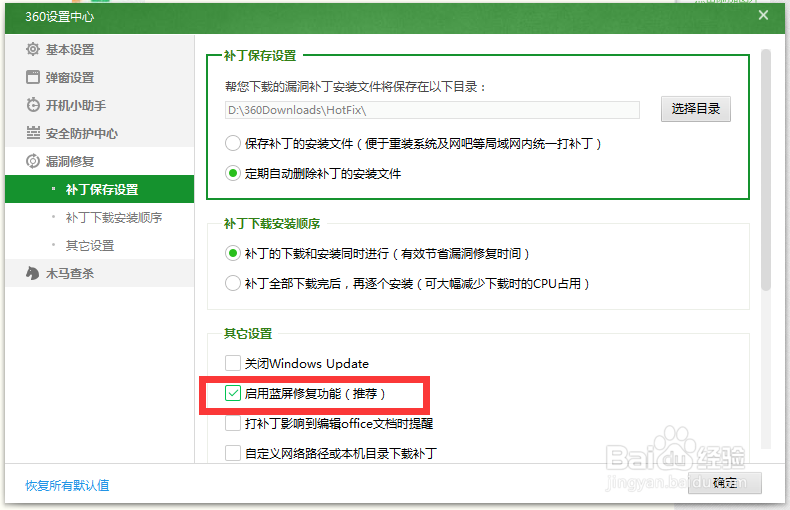The width and height of the screenshot is (790, 510).
Task: Click 恢复所有默认值 link
Action: click(67, 485)
